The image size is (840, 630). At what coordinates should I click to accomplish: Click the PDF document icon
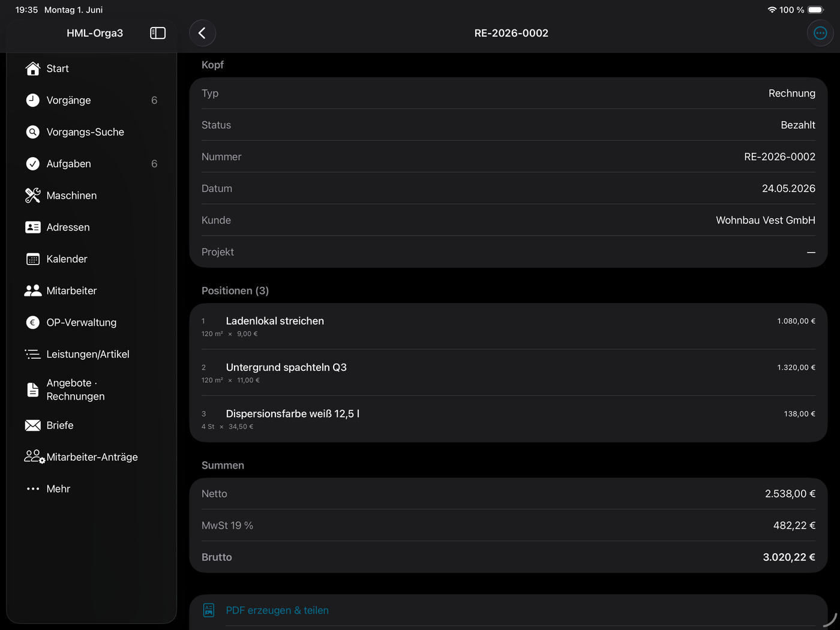click(209, 610)
